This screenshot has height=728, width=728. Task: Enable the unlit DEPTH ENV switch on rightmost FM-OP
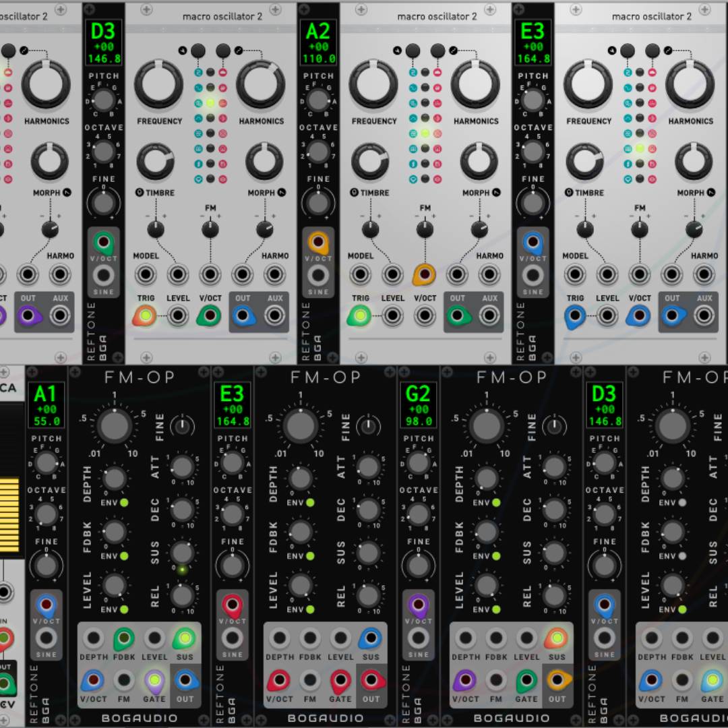(682, 502)
